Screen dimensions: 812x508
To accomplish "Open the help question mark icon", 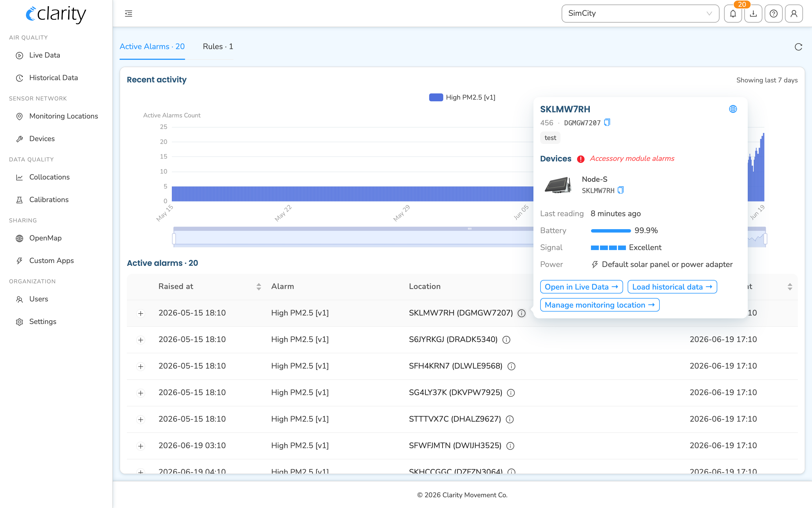I will (x=774, y=14).
